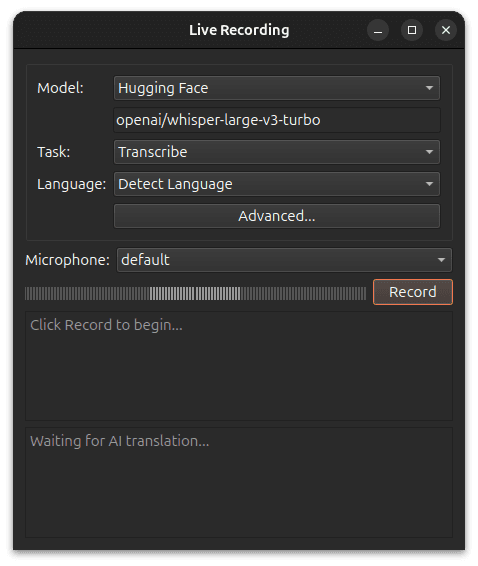This screenshot has height=566, width=478.
Task: Expand the Language dropdown showing Detect Language
Action: 277,184
